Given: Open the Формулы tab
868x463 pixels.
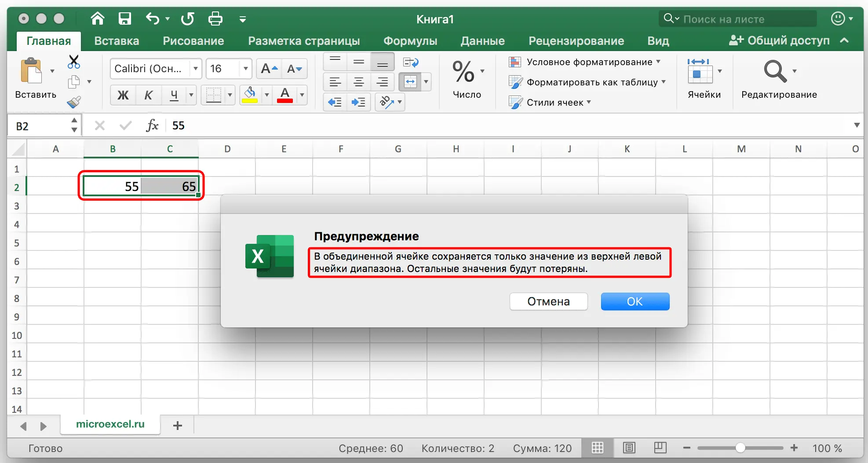Looking at the screenshot, I should [x=410, y=41].
